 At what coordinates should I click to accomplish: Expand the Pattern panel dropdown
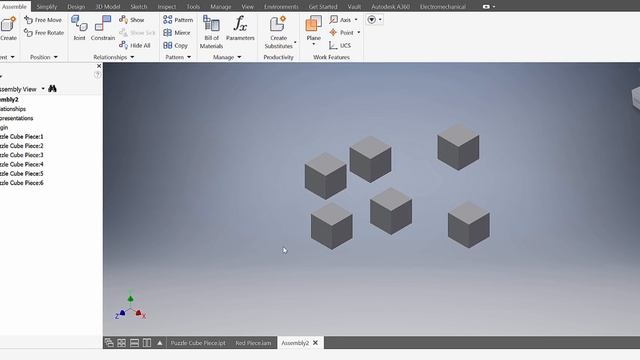pyautogui.click(x=189, y=57)
